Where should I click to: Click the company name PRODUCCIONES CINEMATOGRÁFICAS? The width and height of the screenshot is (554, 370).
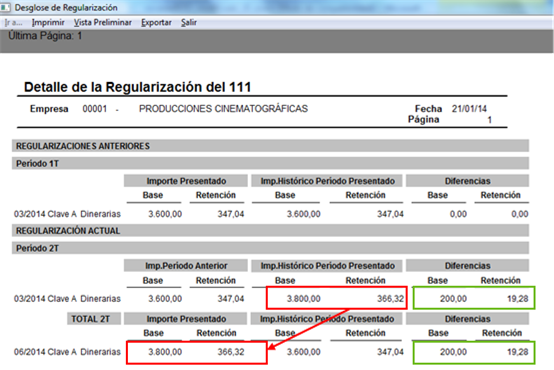[x=223, y=108]
